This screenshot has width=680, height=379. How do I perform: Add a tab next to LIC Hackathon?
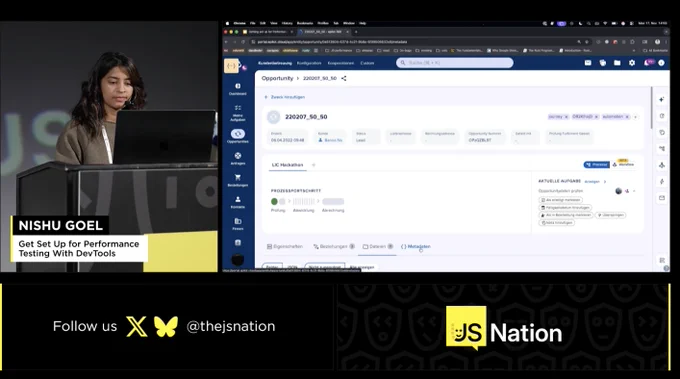tap(314, 165)
